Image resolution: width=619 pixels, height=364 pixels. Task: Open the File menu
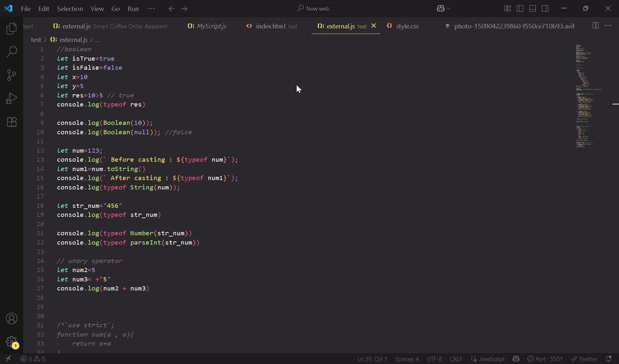[26, 9]
